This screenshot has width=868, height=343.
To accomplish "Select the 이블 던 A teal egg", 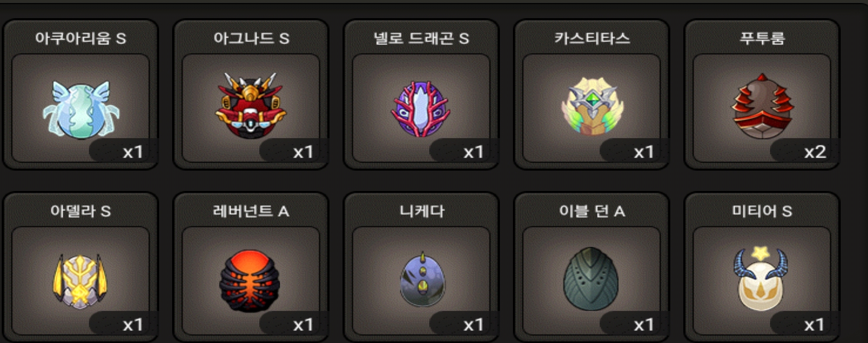I will (x=591, y=279).
